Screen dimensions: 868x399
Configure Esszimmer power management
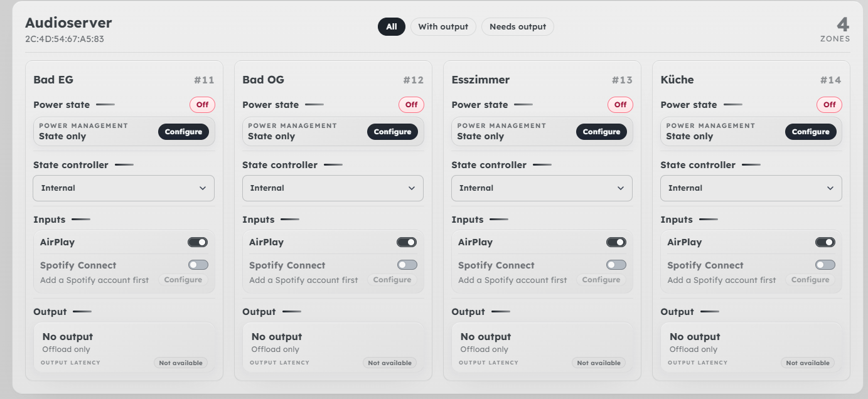pyautogui.click(x=601, y=132)
